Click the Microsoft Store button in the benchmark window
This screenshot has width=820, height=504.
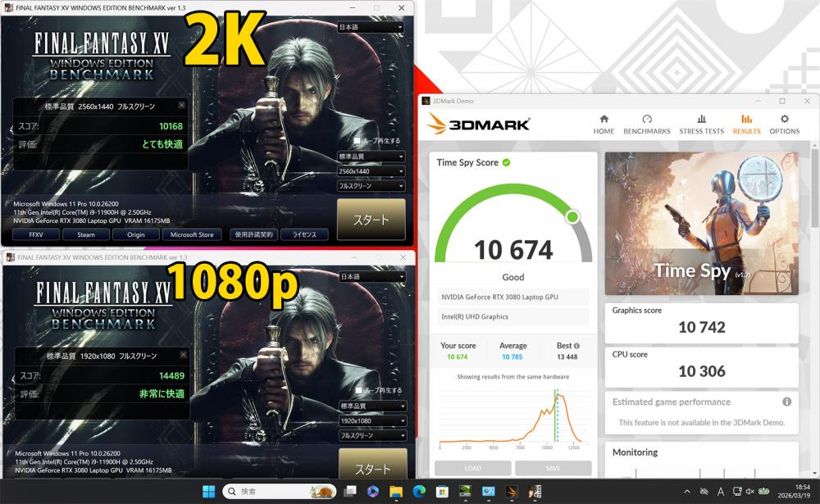click(192, 234)
